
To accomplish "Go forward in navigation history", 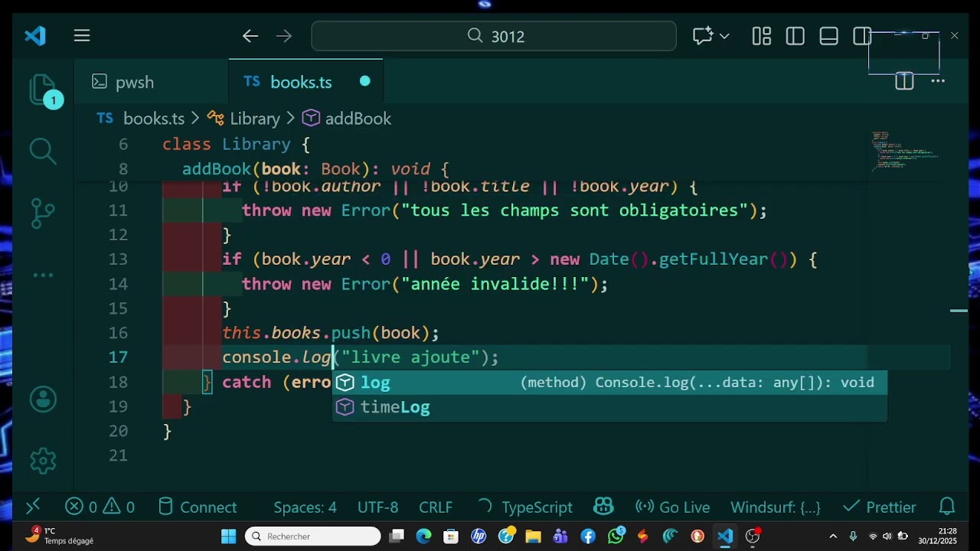I will (x=284, y=36).
